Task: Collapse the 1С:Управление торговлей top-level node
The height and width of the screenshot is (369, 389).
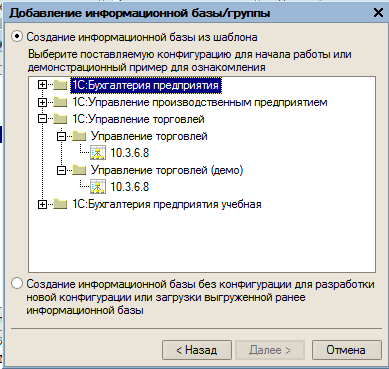Action: pyautogui.click(x=42, y=119)
